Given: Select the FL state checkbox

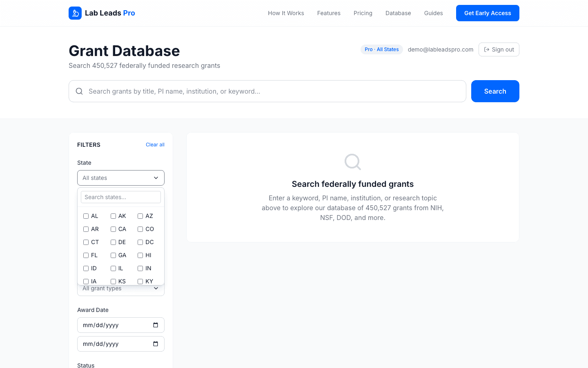Looking at the screenshot, I should click(86, 255).
